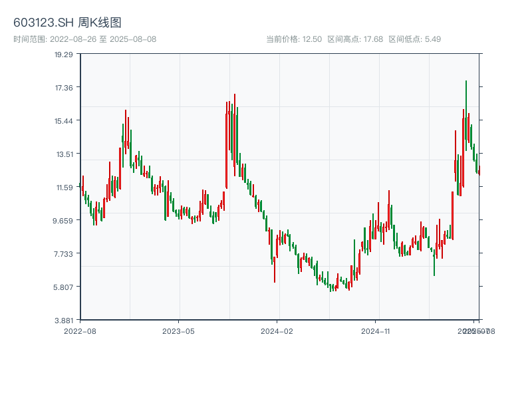Select y-axis label 13.51
This screenshot has width=532, height=399.
pos(65,154)
